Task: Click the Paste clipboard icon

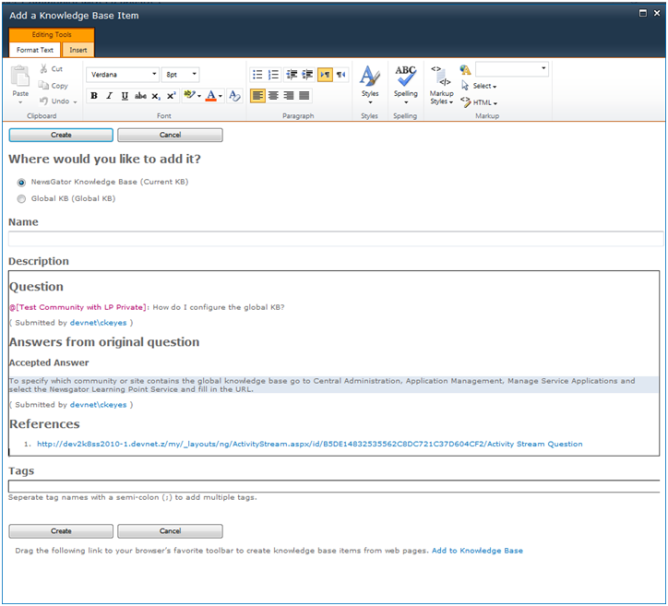Action: point(21,81)
